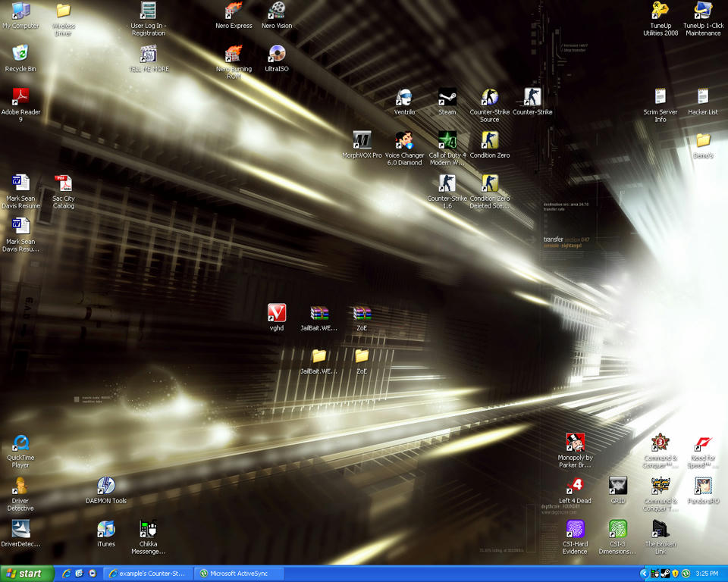Viewport: 728px width, 582px height.
Task: Select Condition Zero Deleted Scenes icon
Action: 490,192
